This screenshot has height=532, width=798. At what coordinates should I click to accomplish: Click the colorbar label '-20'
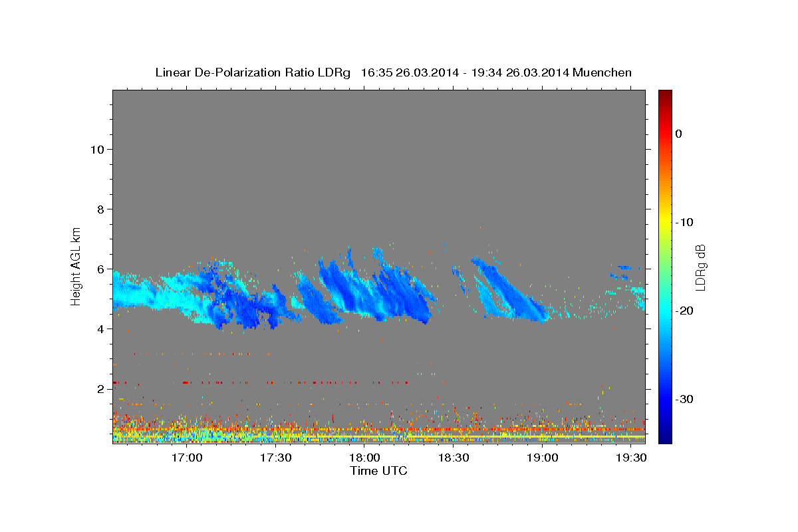[x=684, y=311]
